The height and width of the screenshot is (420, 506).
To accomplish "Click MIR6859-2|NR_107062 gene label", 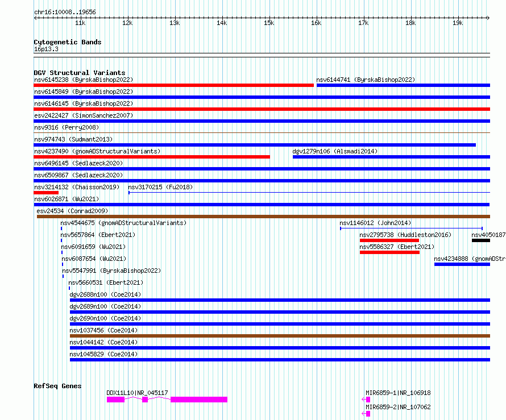I will (398, 407).
